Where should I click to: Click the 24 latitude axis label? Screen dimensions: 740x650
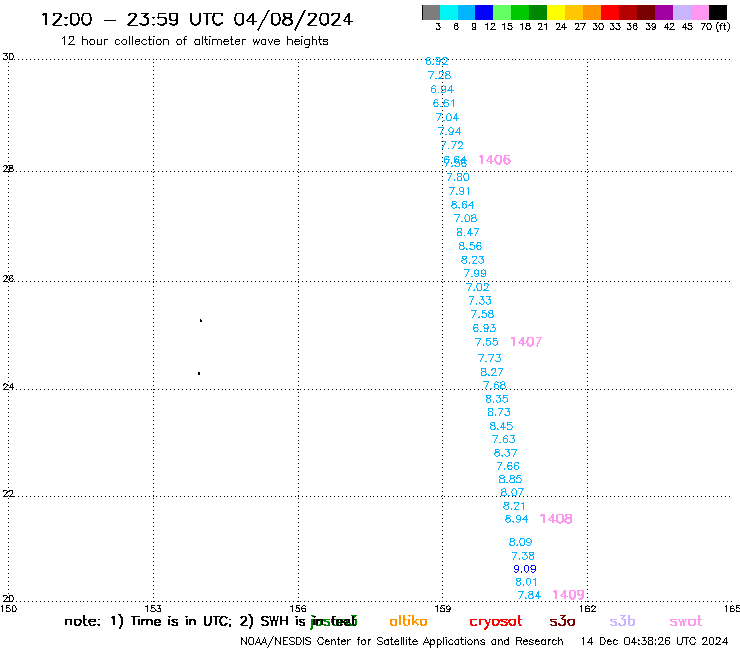pos(8,387)
